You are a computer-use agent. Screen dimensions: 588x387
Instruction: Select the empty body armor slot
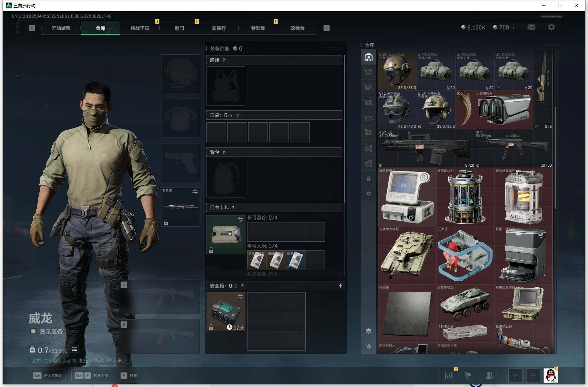[x=180, y=118]
